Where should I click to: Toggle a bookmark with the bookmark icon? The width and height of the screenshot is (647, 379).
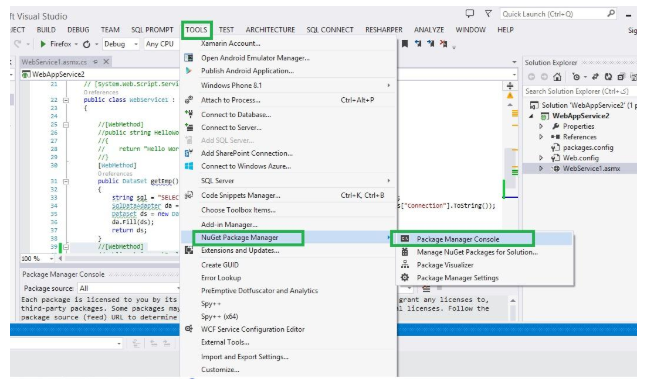click(x=405, y=44)
